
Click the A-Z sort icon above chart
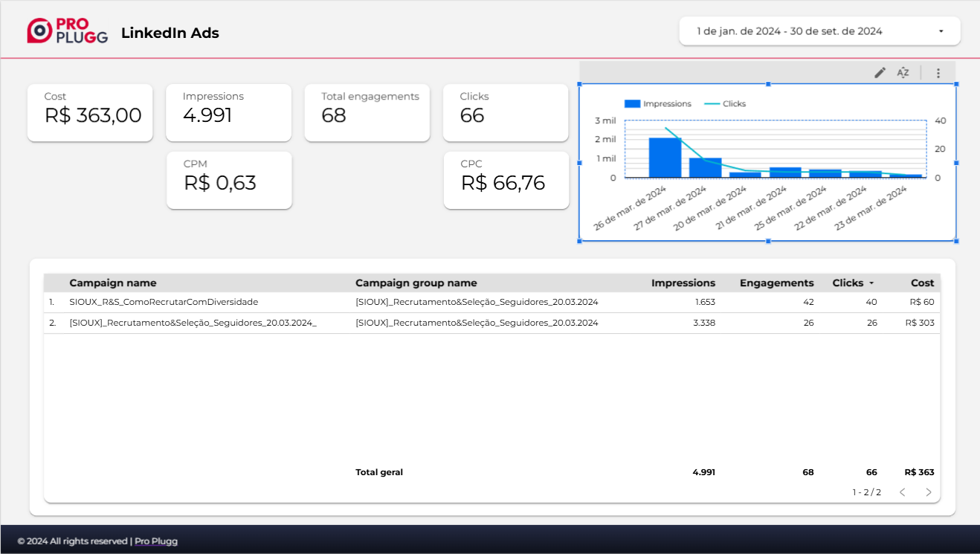[903, 72]
